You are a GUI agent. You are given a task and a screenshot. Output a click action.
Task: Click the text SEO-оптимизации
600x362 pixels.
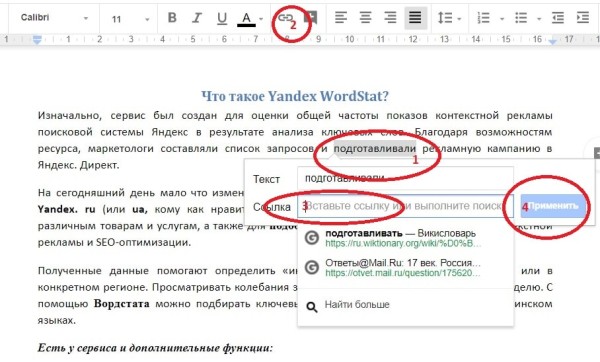click(143, 242)
